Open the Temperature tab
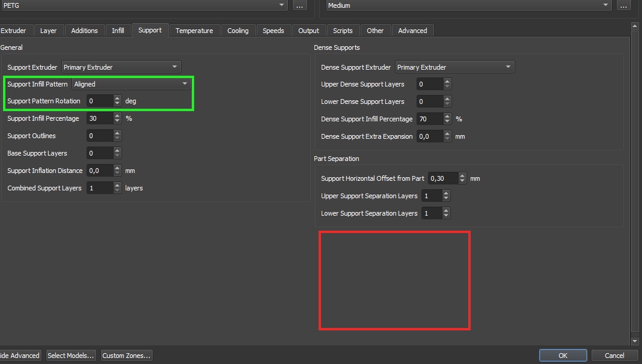 pyautogui.click(x=194, y=31)
